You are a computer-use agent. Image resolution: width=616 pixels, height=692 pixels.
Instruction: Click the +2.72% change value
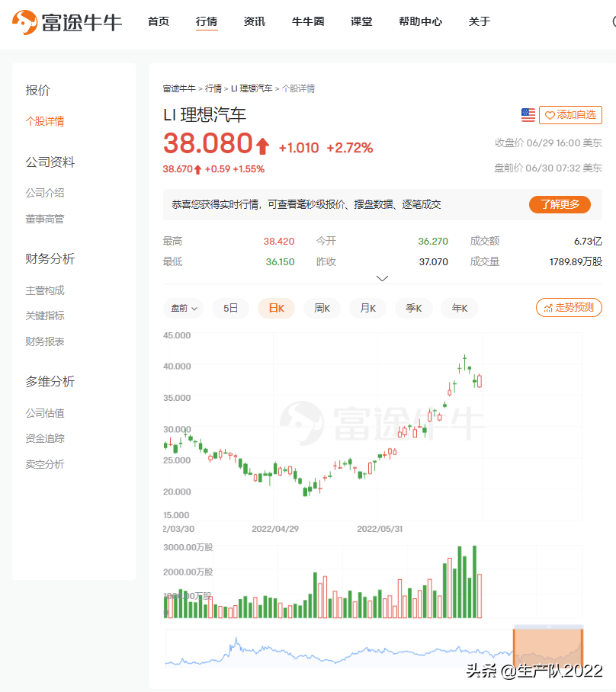pyautogui.click(x=350, y=148)
